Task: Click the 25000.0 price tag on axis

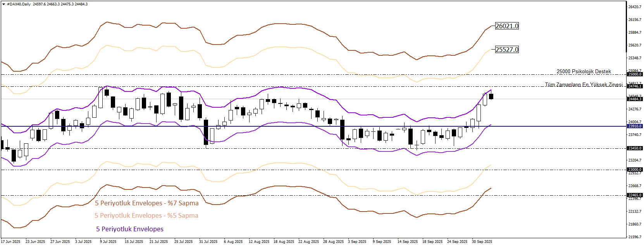Action: pyautogui.click(x=635, y=74)
